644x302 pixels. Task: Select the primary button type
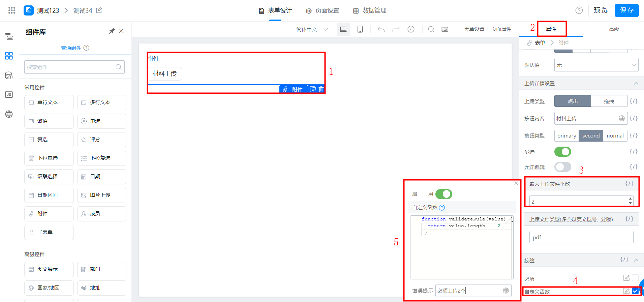point(566,135)
